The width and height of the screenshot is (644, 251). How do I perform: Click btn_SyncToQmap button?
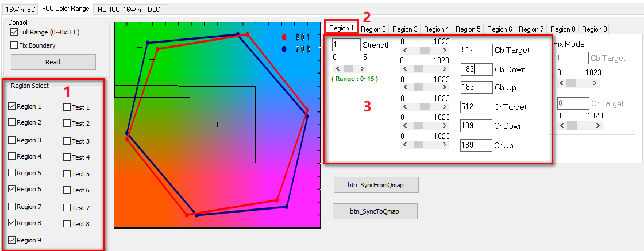pos(375,211)
